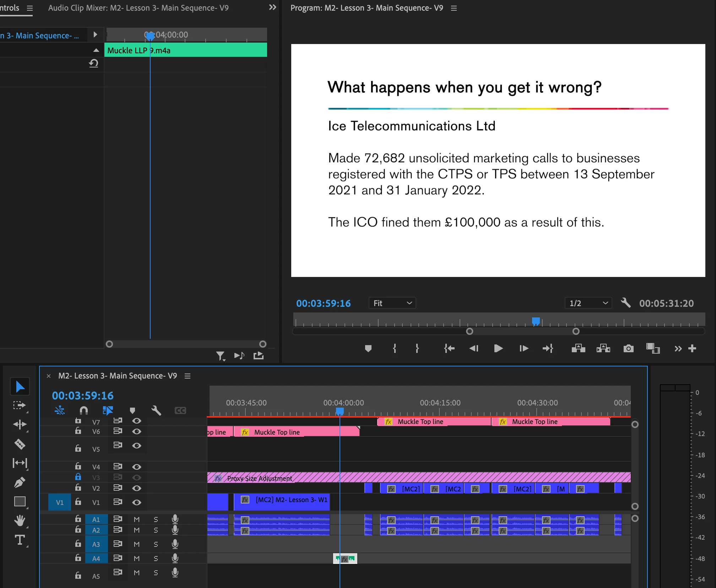The width and height of the screenshot is (716, 588).
Task: Select the Type tool
Action: pos(20,540)
